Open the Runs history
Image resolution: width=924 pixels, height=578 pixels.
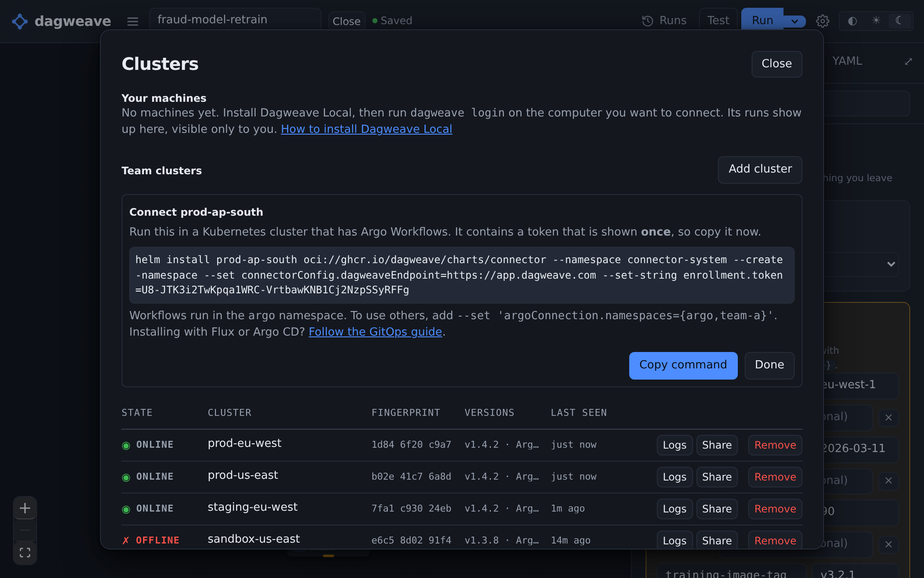(x=664, y=21)
